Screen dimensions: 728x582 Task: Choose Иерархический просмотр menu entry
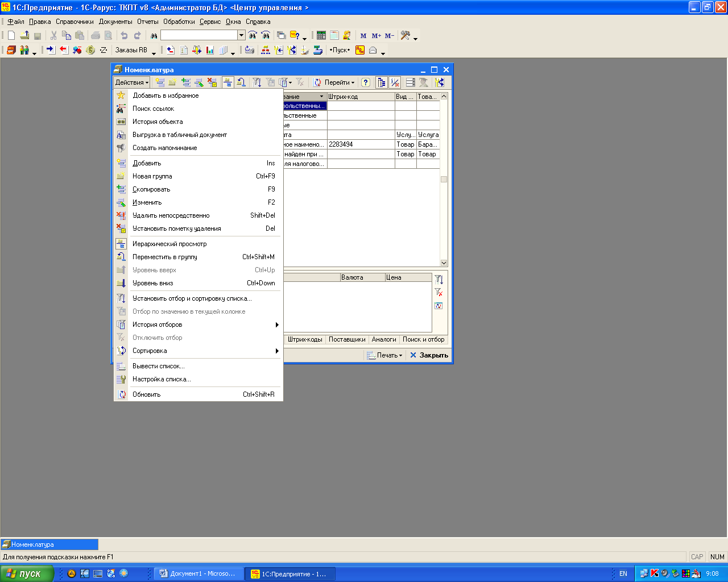[x=198, y=244]
